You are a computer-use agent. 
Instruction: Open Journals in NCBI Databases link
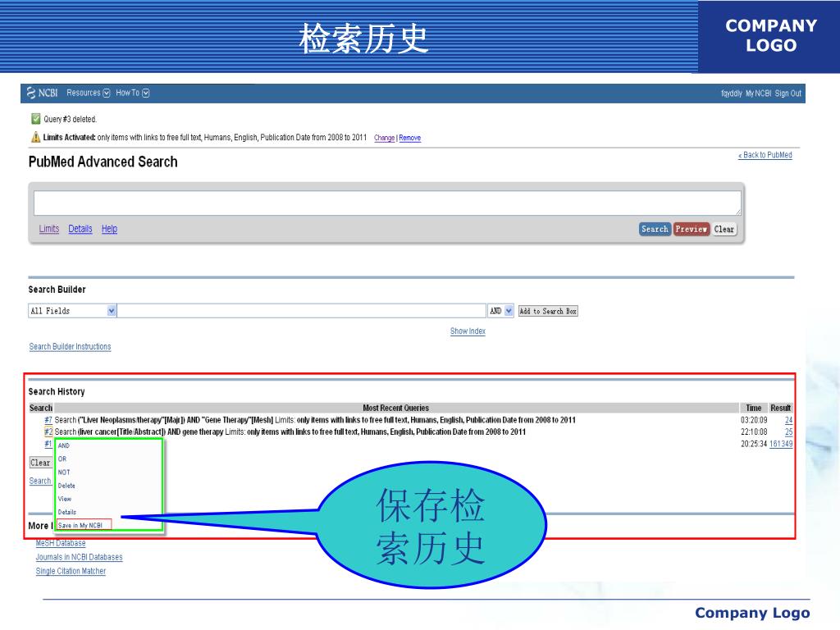pos(79,557)
